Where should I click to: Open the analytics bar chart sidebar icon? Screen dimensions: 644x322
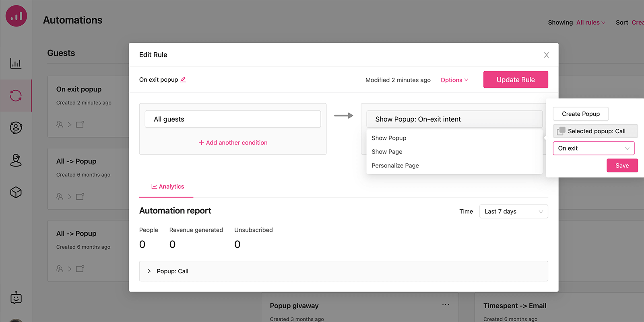tap(16, 63)
